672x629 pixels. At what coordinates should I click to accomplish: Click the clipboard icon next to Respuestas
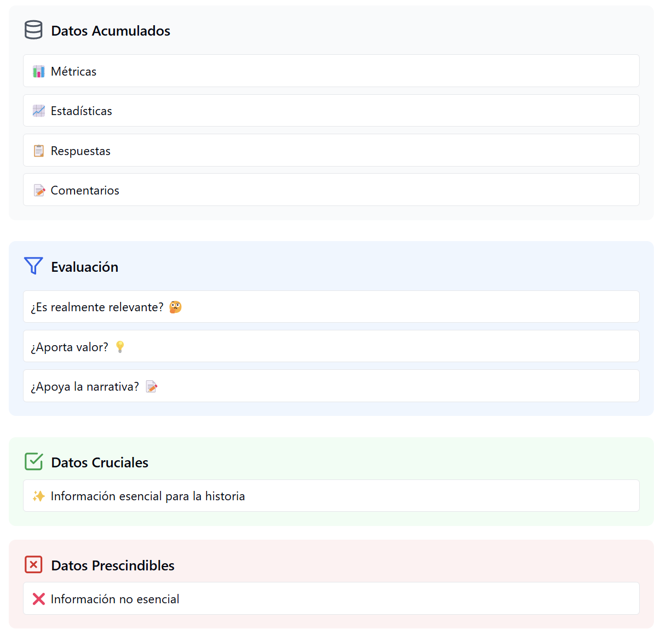38,151
